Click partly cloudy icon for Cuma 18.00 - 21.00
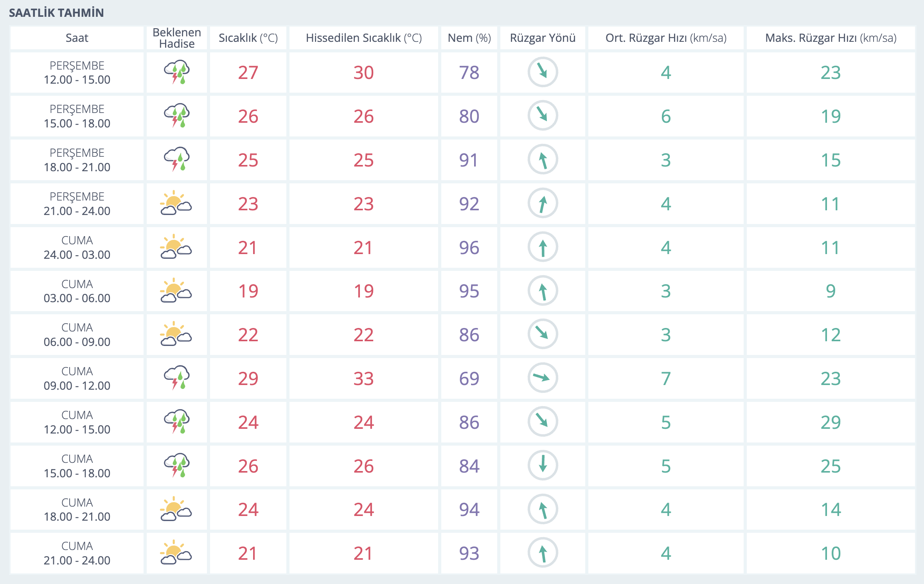The width and height of the screenshot is (924, 584). (x=176, y=509)
